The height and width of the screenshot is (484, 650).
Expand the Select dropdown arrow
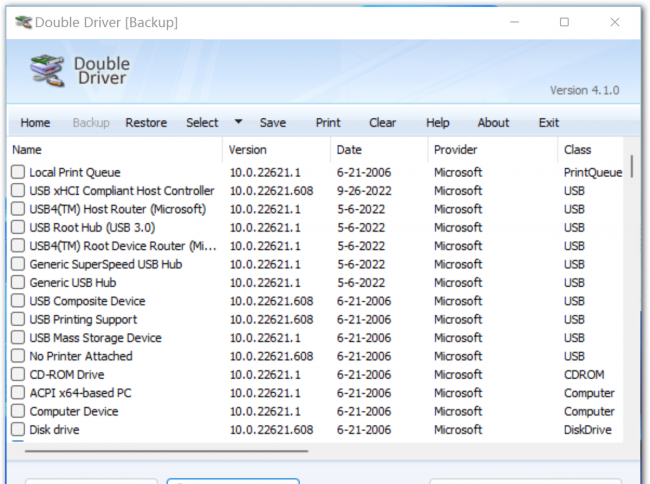click(x=238, y=122)
